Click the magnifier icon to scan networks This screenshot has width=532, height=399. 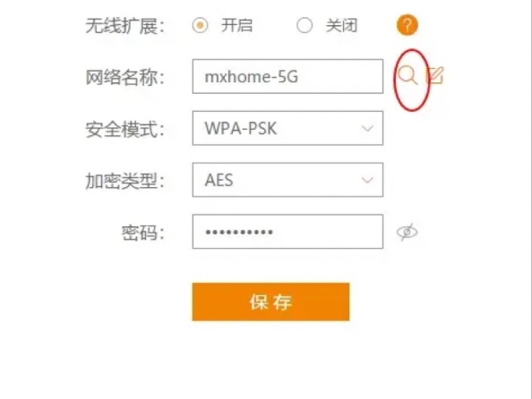click(x=408, y=75)
